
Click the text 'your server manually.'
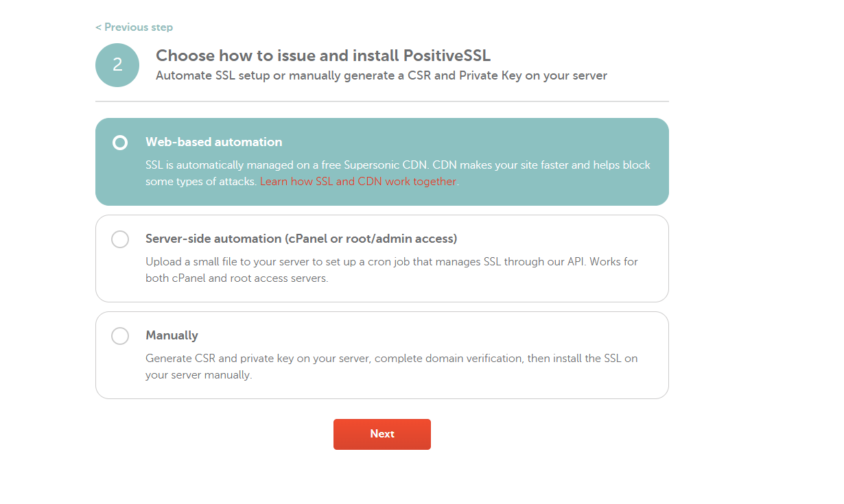[x=198, y=376]
